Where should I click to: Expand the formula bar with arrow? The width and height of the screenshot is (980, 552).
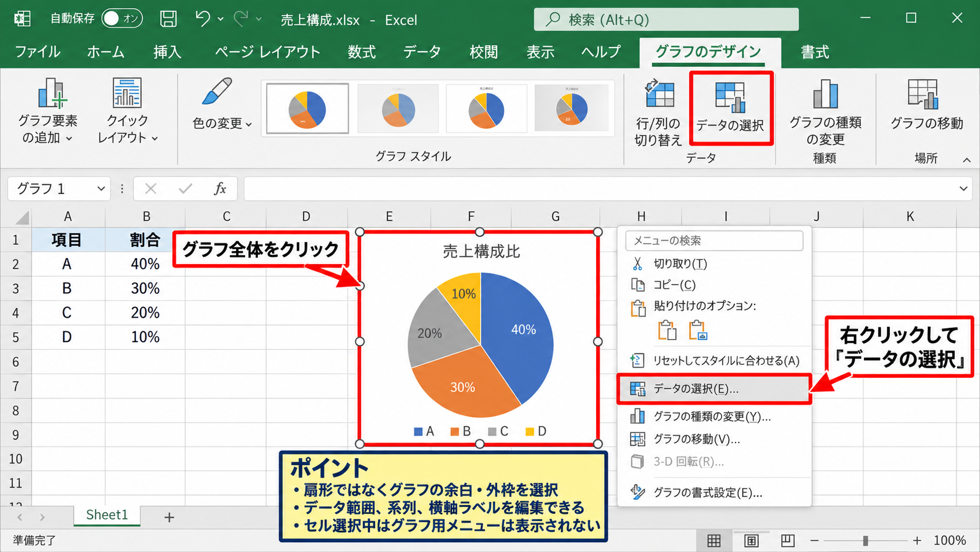963,189
